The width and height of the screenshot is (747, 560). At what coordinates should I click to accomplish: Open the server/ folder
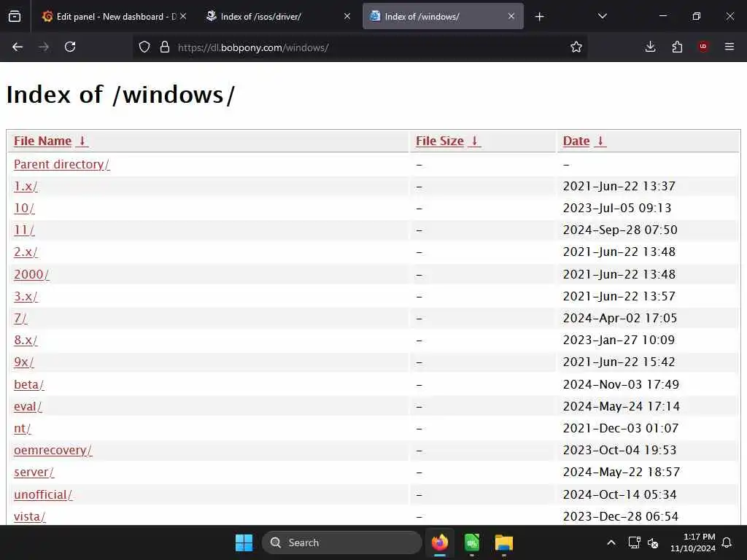click(34, 472)
